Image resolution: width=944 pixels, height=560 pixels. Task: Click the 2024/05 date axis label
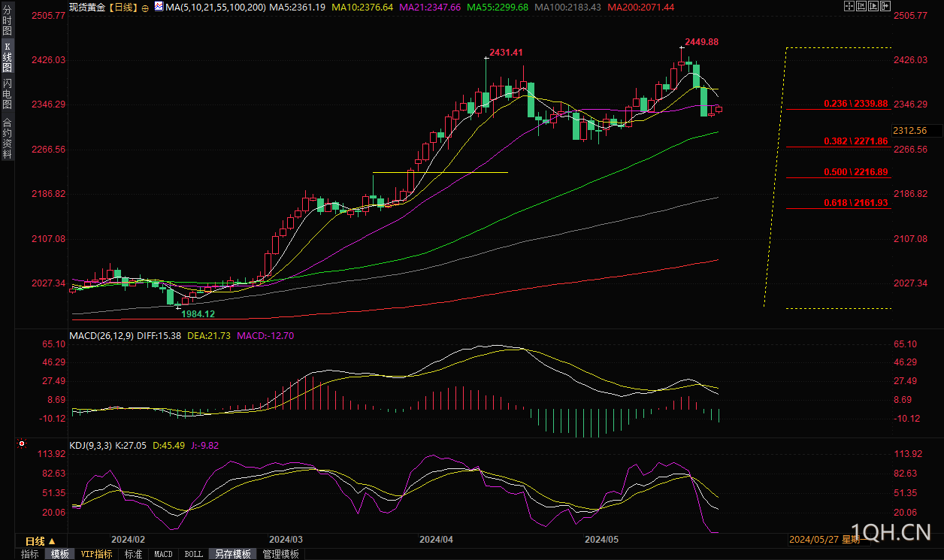601,540
